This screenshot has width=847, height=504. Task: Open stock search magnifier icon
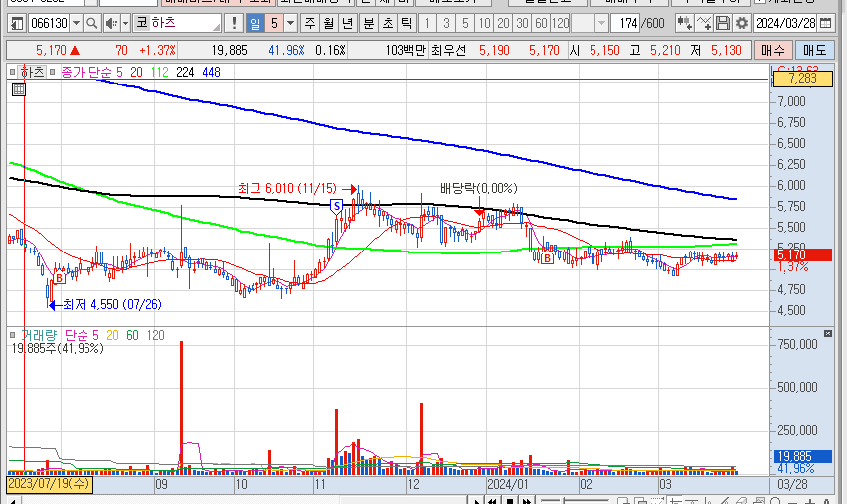pos(92,23)
